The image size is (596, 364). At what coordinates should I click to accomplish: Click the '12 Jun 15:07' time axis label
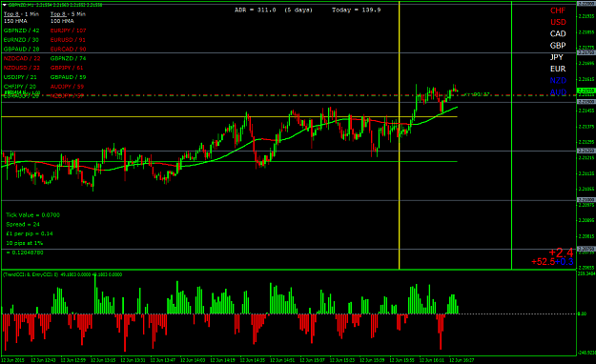coord(313,360)
